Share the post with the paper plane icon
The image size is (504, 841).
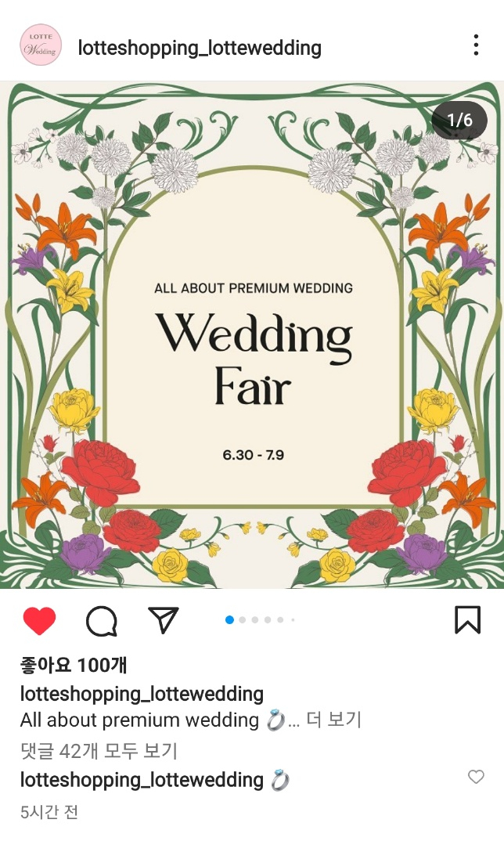[x=163, y=620]
